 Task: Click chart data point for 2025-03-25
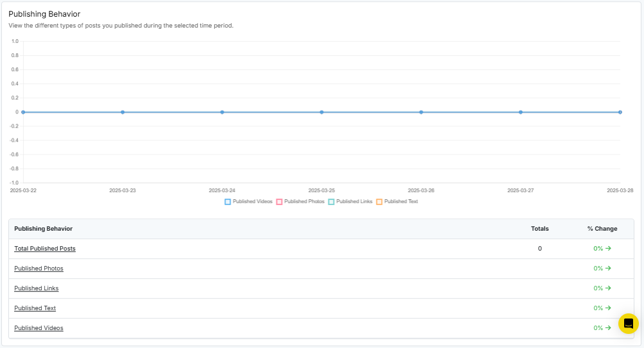tap(321, 112)
